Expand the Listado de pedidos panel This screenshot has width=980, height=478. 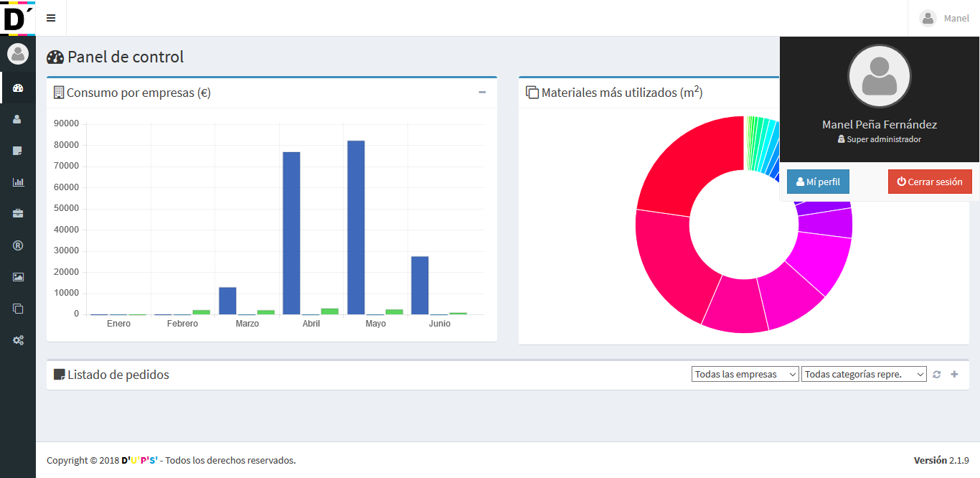(x=954, y=375)
